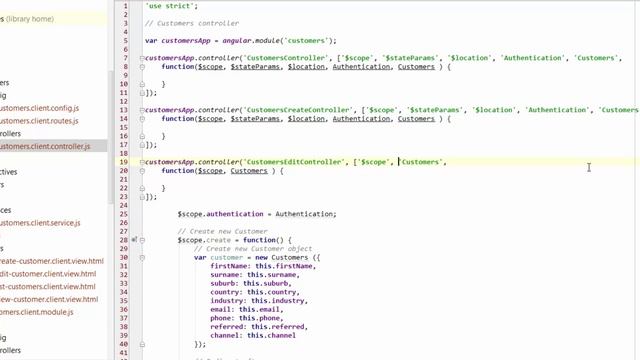The width and height of the screenshot is (640, 360).
Task: Open list-customers.client.view.html file
Action: click(x=48, y=287)
